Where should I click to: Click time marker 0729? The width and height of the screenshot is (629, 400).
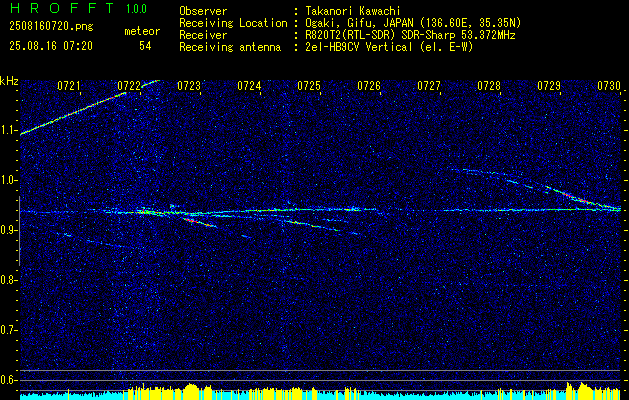(x=549, y=85)
